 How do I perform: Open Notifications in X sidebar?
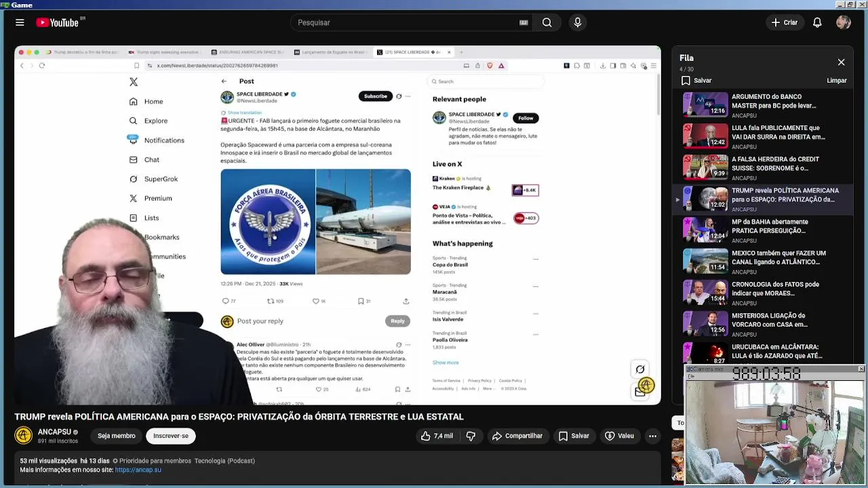[x=157, y=140]
